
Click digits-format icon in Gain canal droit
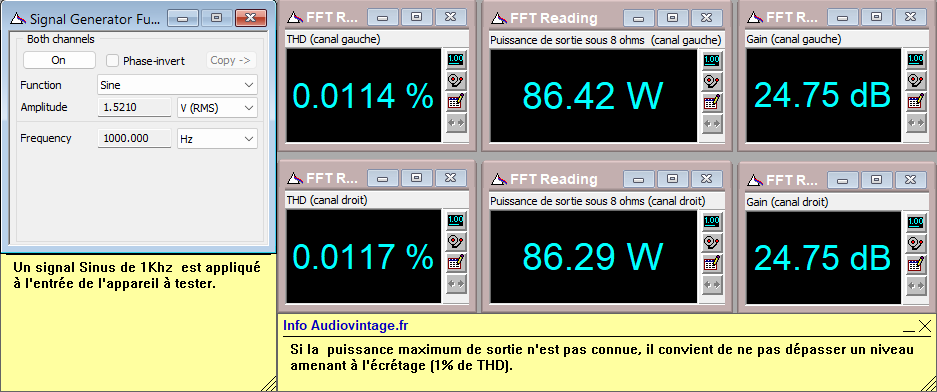point(915,221)
